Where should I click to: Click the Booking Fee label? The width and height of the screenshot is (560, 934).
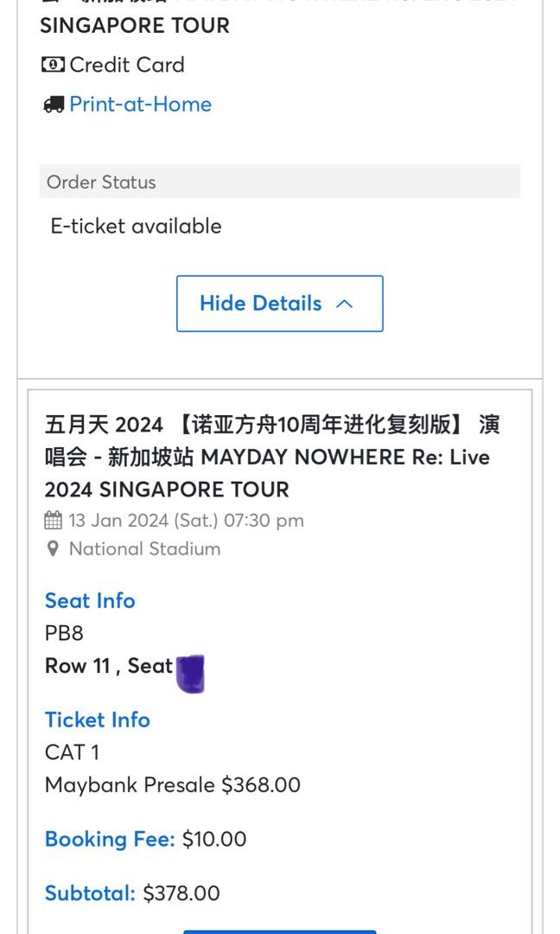tap(110, 839)
